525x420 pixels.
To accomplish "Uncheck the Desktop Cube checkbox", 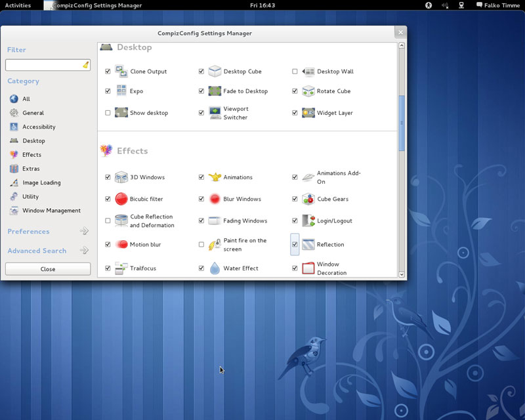I will [201, 72].
